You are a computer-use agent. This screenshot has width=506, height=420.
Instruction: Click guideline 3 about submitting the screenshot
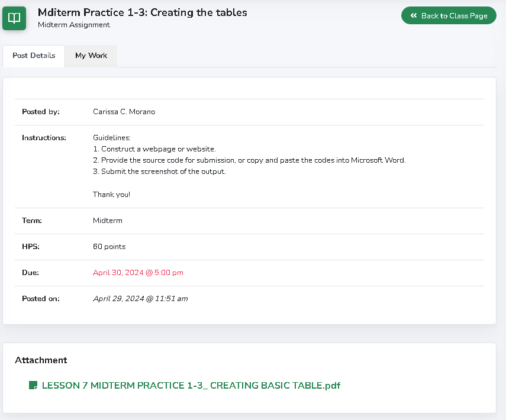coord(159,172)
